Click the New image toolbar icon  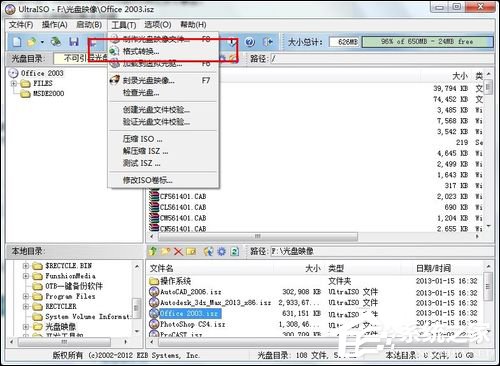(17, 42)
